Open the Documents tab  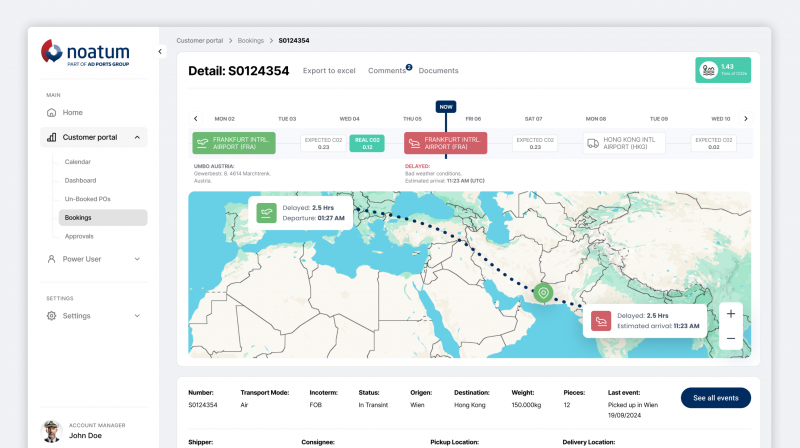click(438, 71)
